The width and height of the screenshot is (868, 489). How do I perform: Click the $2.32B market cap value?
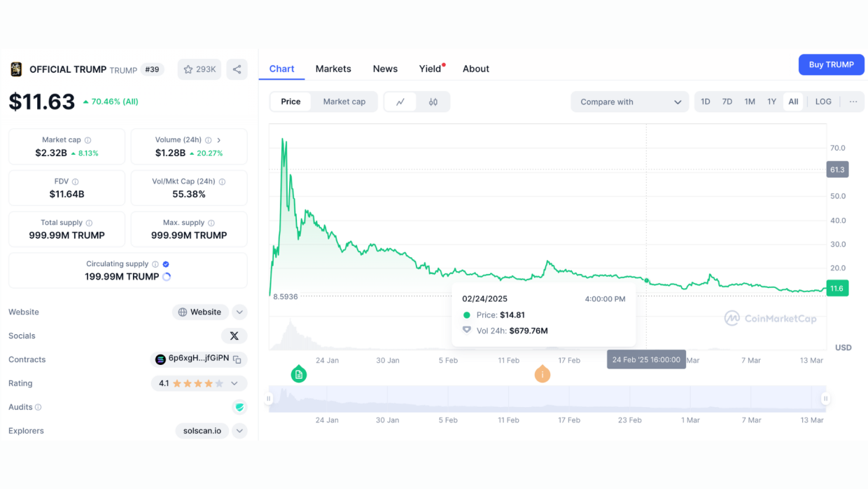(x=51, y=153)
